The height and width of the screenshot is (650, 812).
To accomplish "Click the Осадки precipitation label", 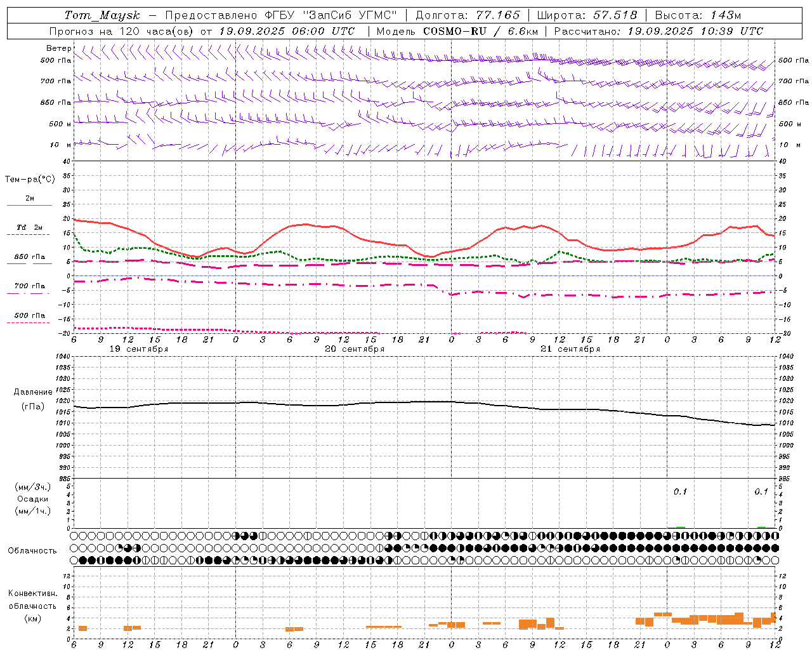I will tap(33, 499).
